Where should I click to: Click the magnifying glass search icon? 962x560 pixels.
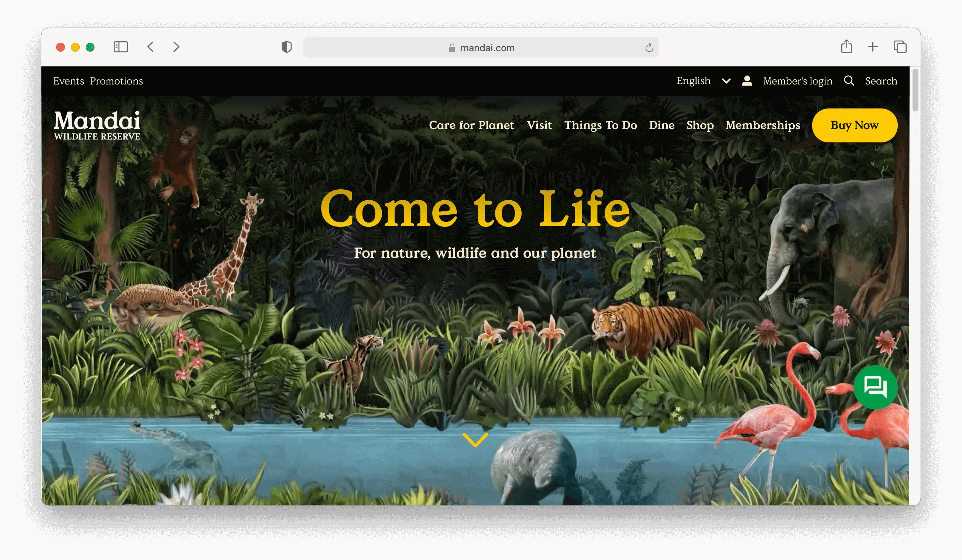(849, 80)
